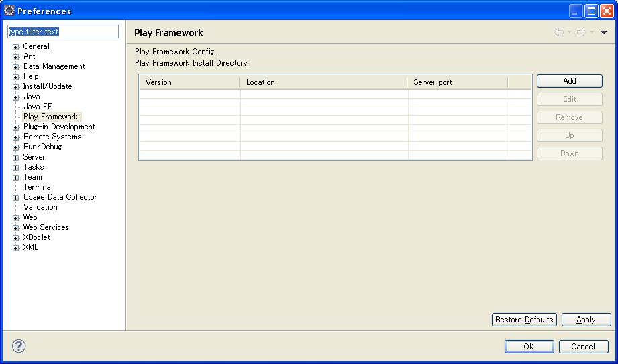This screenshot has height=364, width=618.
Task: Click the Server port column header
Action: [458, 82]
